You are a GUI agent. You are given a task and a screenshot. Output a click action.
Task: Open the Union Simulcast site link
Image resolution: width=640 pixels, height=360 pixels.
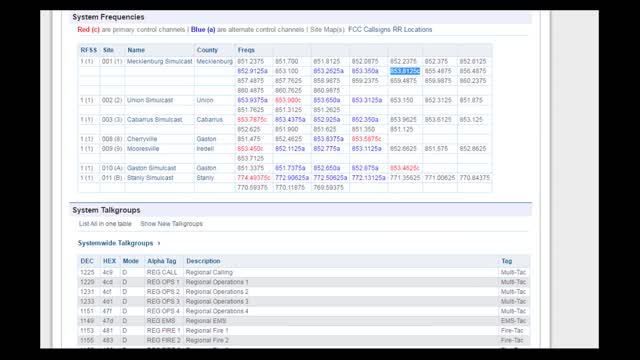click(150, 100)
